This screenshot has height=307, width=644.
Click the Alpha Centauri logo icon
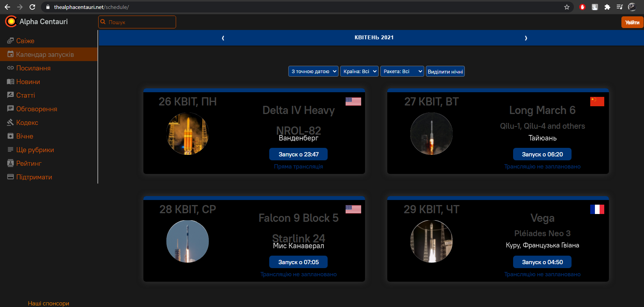coord(11,21)
